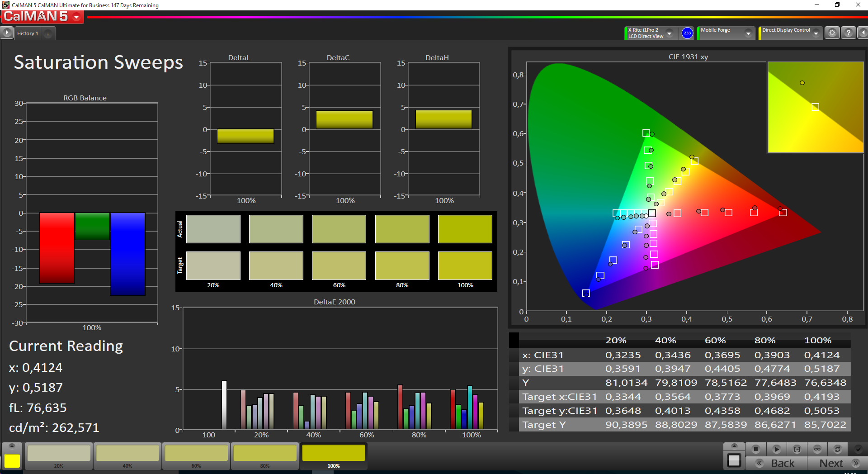This screenshot has width=868, height=474.
Task: Click the 60% column header in table
Action: click(715, 340)
